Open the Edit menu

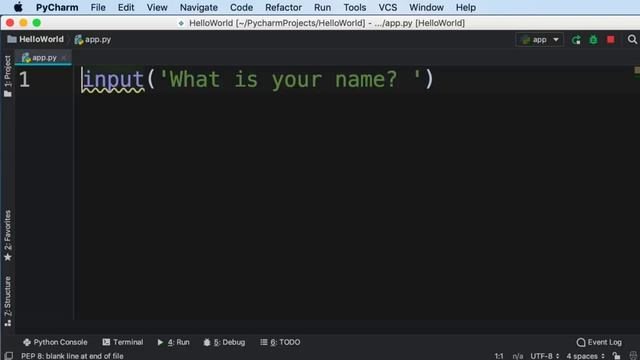tap(126, 7)
